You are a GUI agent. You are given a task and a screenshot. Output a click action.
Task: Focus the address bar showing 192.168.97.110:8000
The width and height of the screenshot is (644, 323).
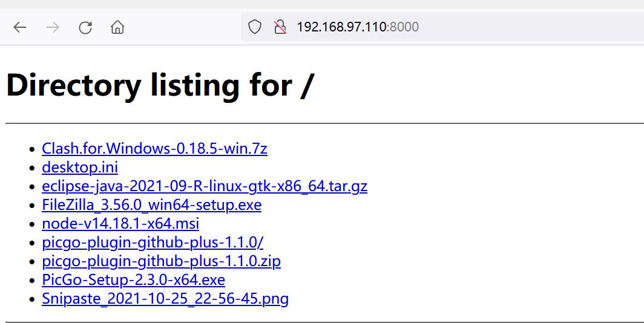424,27
